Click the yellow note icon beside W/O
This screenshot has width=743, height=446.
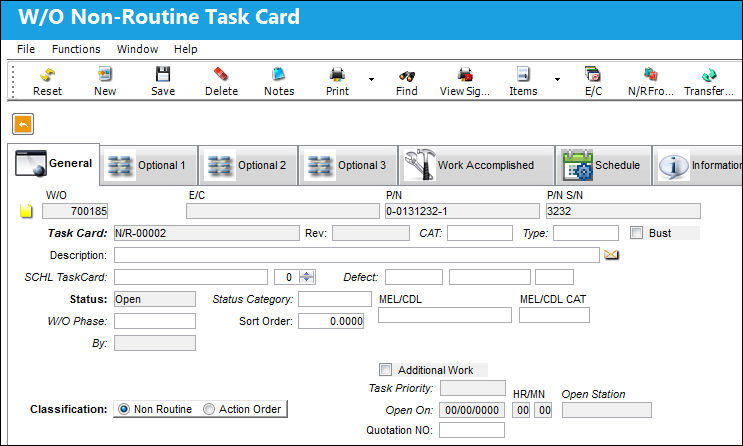click(x=26, y=211)
